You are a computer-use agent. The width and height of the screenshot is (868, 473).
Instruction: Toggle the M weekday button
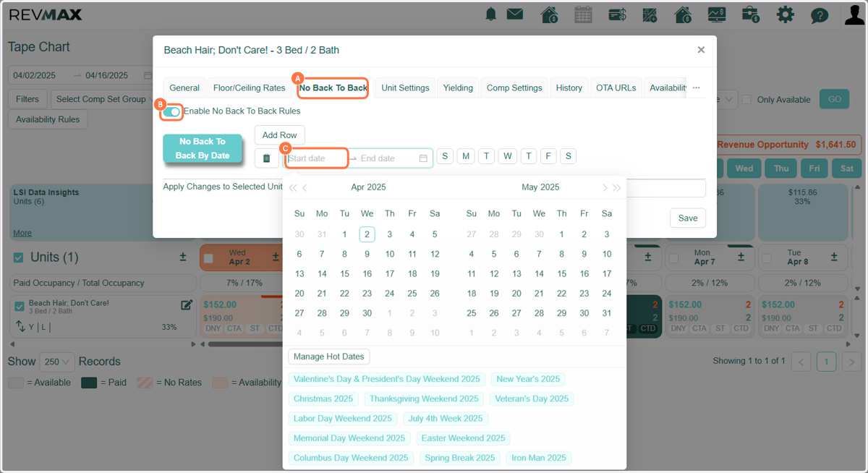(466, 156)
